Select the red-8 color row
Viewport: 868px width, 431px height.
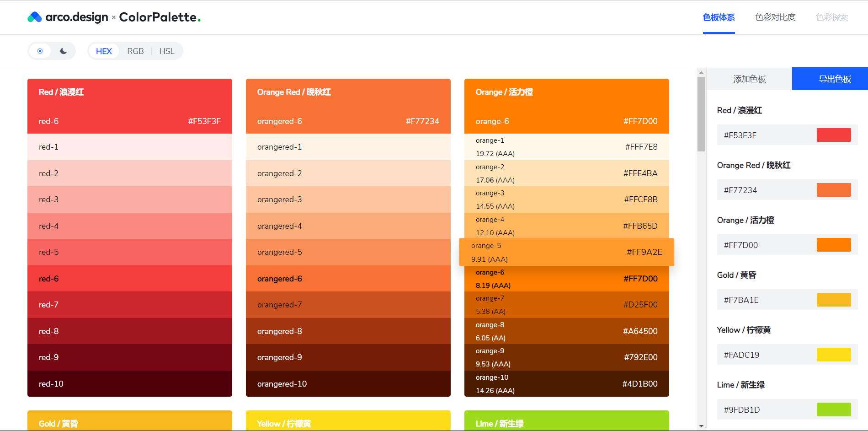coord(130,331)
